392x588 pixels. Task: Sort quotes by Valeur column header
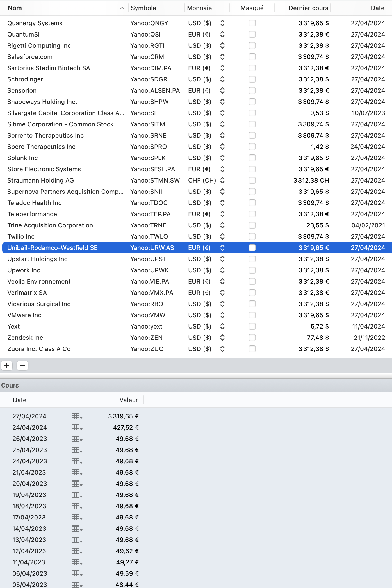[129, 400]
